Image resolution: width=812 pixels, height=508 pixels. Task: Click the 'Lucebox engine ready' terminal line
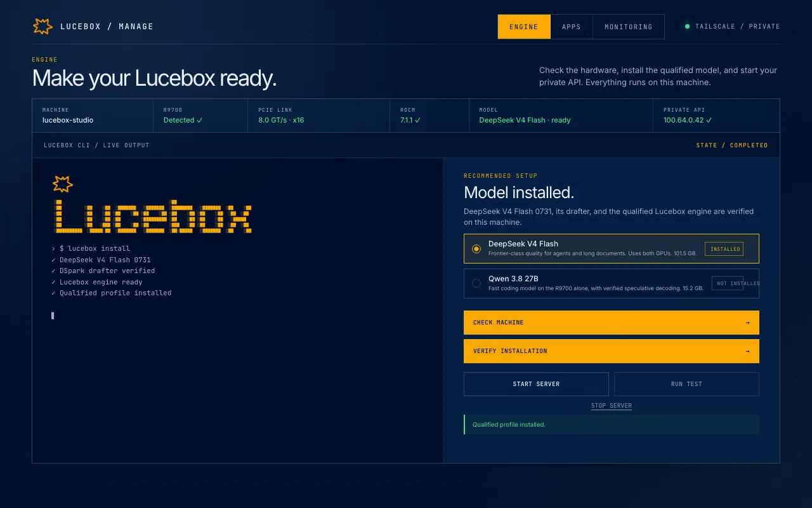point(97,283)
